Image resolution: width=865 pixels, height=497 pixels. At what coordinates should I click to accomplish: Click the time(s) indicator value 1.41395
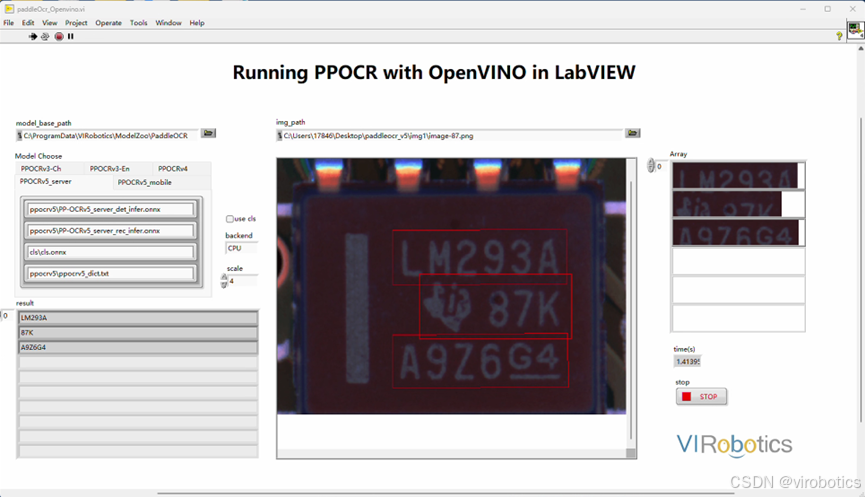point(687,361)
